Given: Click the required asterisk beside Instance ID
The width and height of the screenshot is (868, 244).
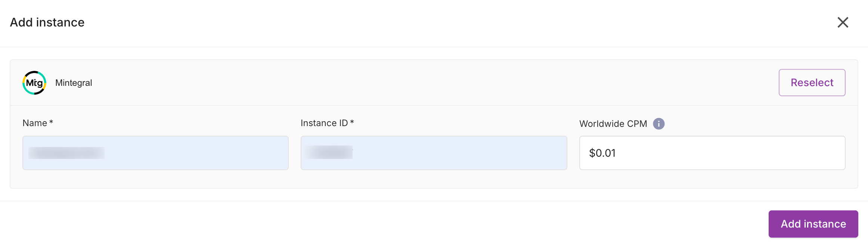Looking at the screenshot, I should coord(352,122).
